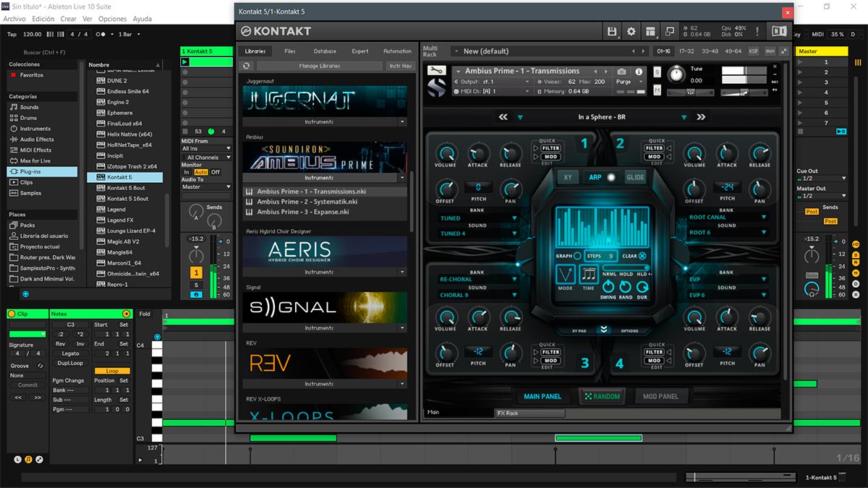Toggle the instrument Solo (S) button

pos(657,72)
